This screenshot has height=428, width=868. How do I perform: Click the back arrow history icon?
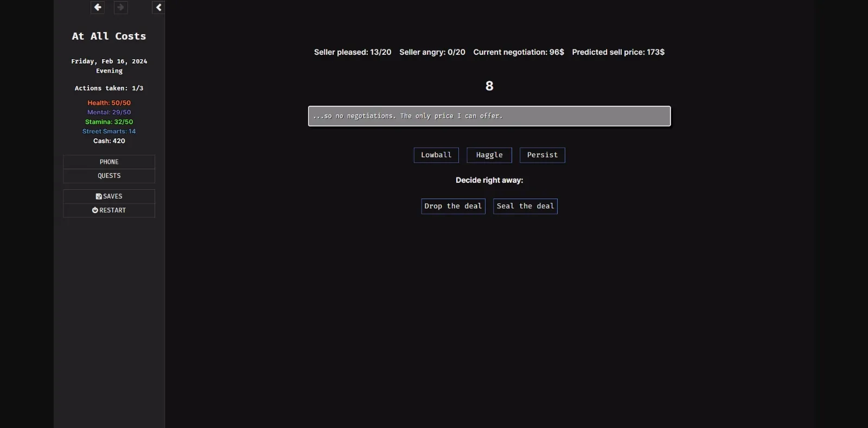point(98,8)
